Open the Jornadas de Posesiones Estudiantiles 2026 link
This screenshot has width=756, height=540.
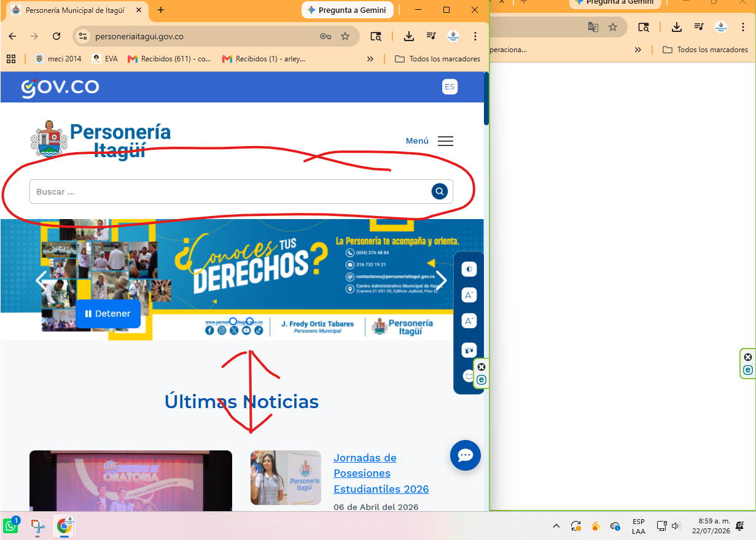point(381,473)
